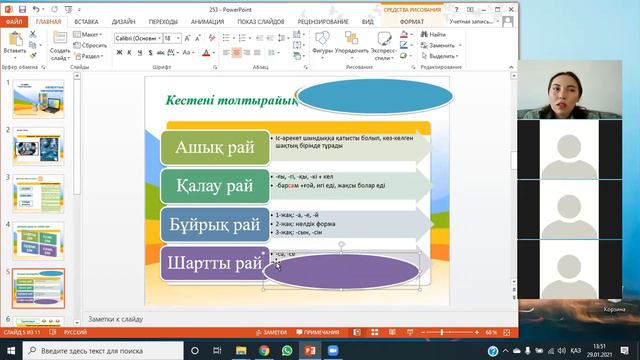Open the font size 18 dropdown
The image size is (640, 360).
(x=178, y=38)
